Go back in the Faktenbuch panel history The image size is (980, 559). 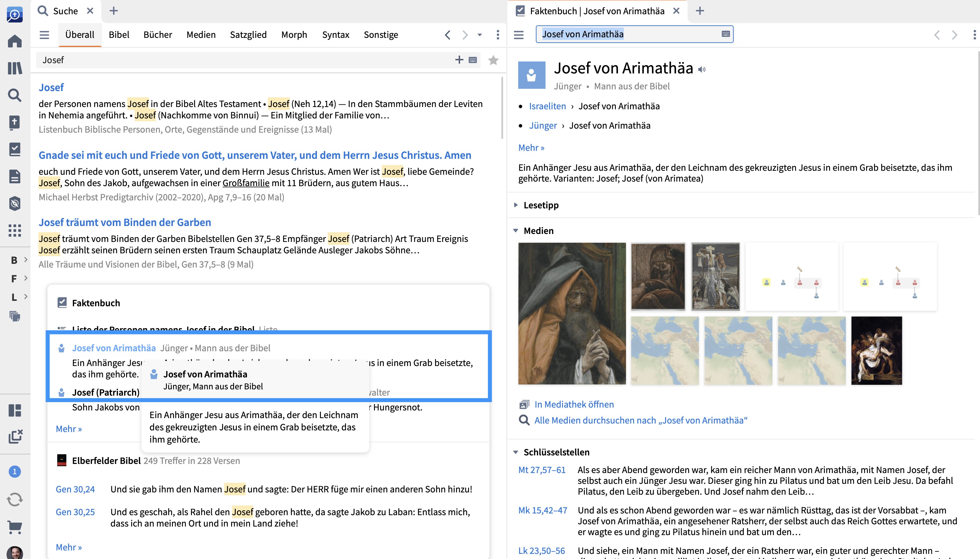pos(937,35)
